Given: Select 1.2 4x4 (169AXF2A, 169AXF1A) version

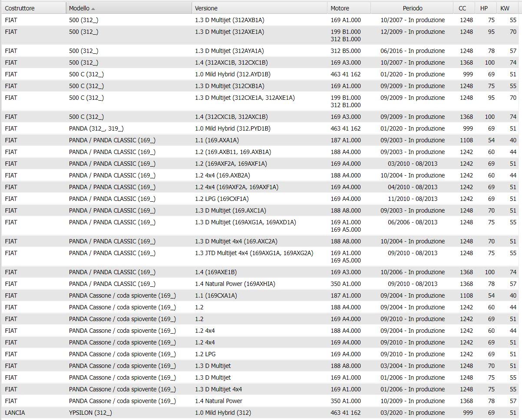Looking at the screenshot, I should (237, 187).
